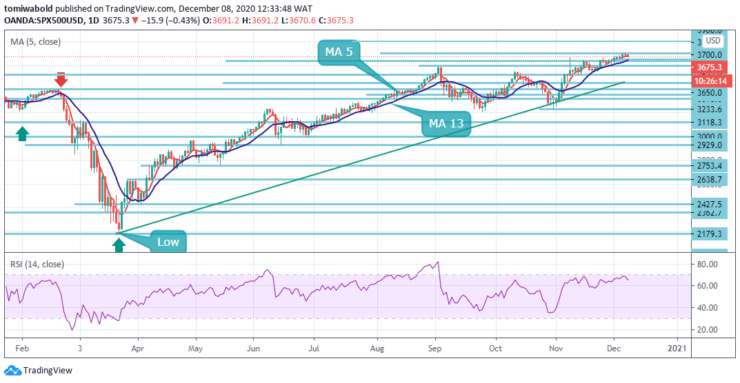Click the 3118.3 price label
The height and width of the screenshot is (383, 740).
[x=710, y=123]
